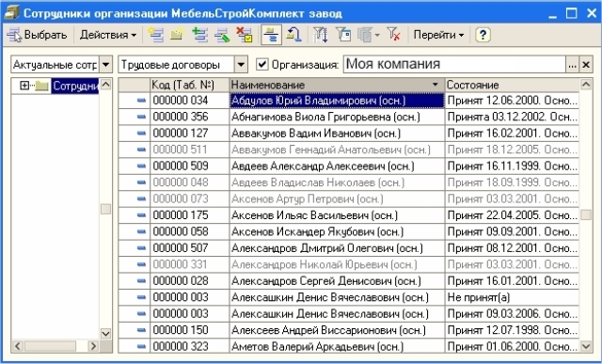Click the row icon for Авдеев Владислав Николаев
Viewport: 602px width, 364px height.
pyautogui.click(x=142, y=182)
